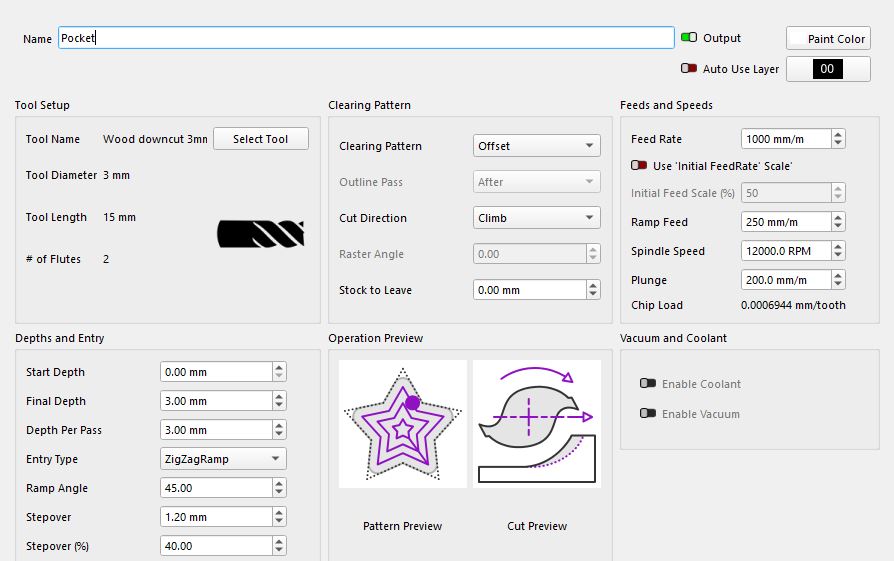The height and width of the screenshot is (561, 894).
Task: Toggle the Auto Use Layer switch
Action: coord(689,69)
